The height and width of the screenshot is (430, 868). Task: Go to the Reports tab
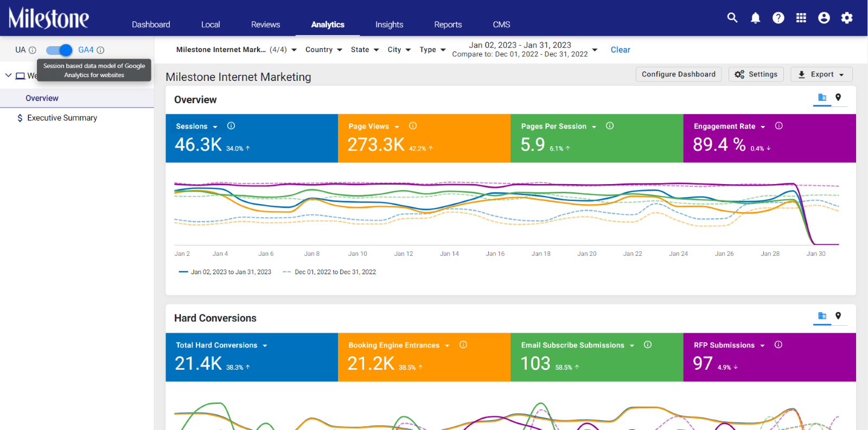coord(448,24)
